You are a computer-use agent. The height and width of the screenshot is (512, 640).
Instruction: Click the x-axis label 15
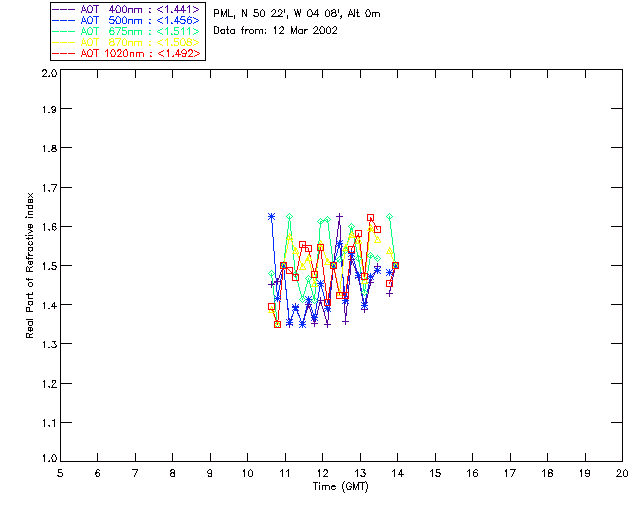coord(435,473)
